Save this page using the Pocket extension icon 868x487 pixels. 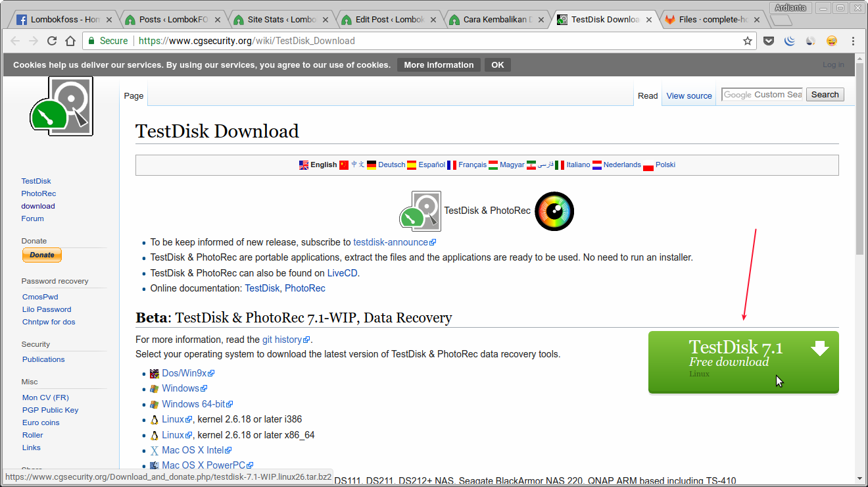coord(769,40)
